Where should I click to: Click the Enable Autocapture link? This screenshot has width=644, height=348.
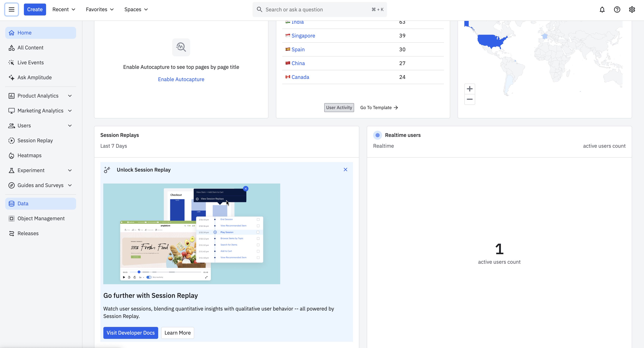pyautogui.click(x=181, y=79)
